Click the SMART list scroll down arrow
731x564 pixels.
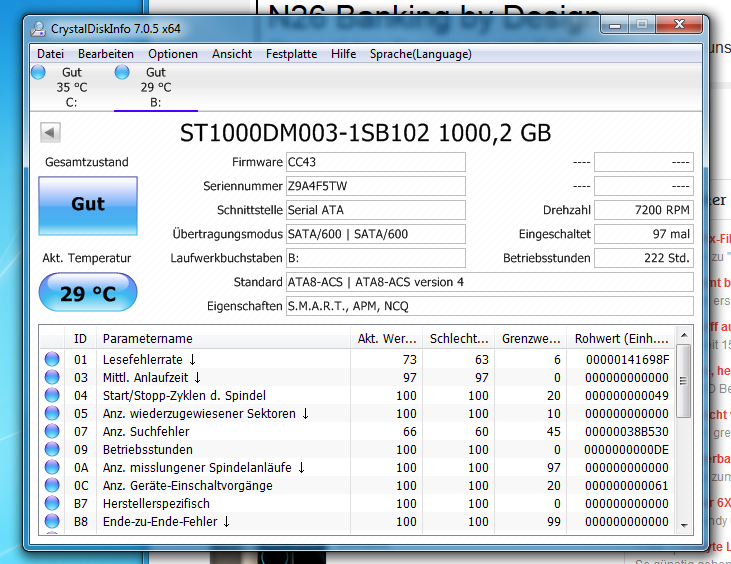(x=684, y=525)
